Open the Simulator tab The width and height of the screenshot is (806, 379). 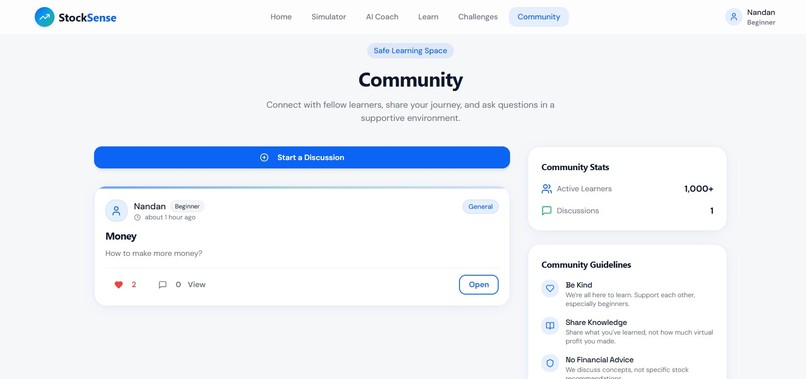[328, 17]
